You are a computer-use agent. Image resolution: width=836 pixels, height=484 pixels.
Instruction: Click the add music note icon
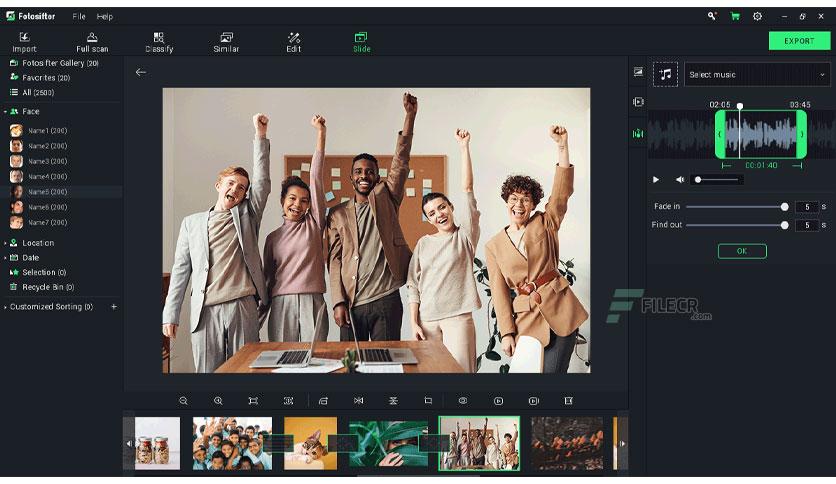coord(665,75)
